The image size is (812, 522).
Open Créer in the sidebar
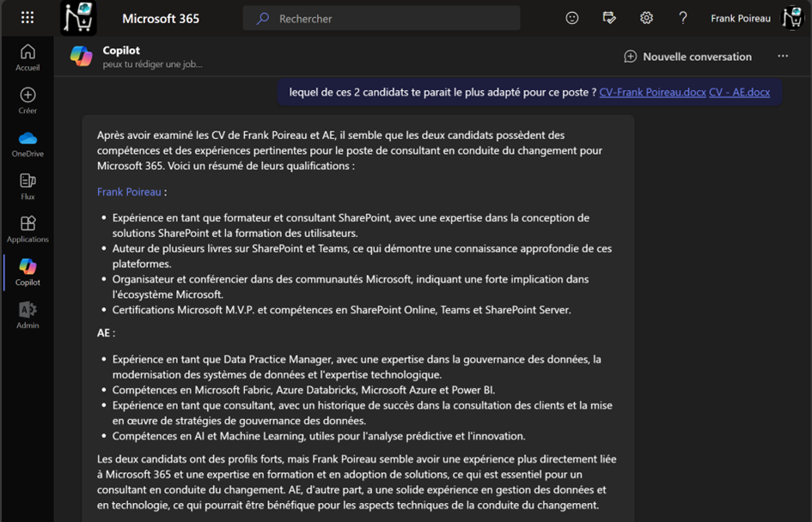pyautogui.click(x=27, y=100)
